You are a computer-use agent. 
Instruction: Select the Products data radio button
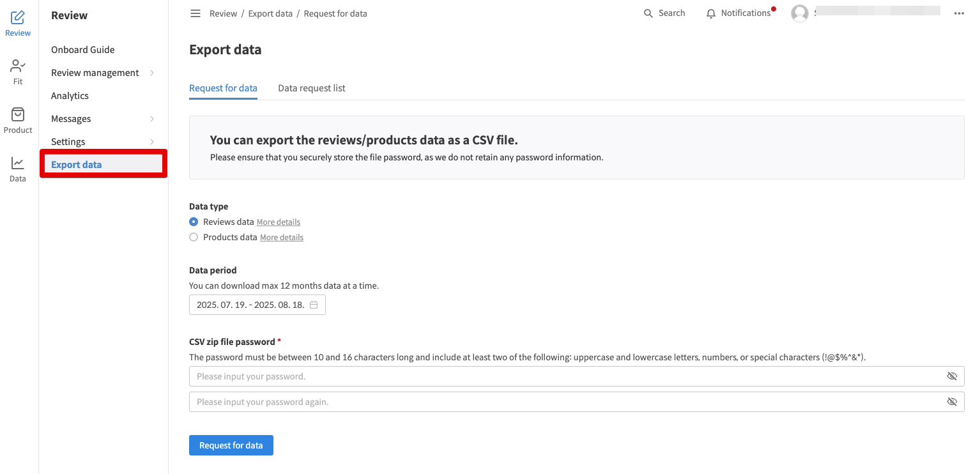click(x=194, y=237)
